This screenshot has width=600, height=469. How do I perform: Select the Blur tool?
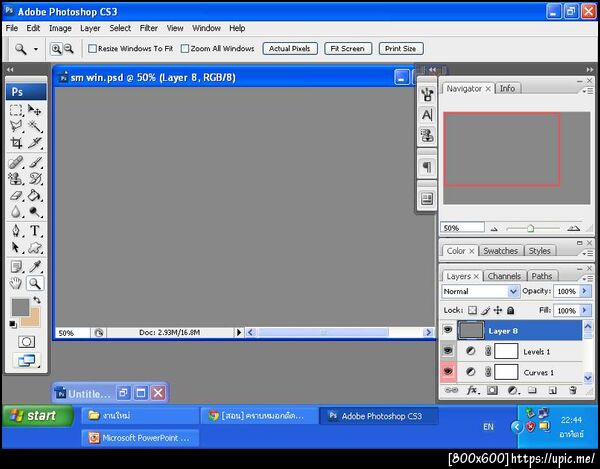(x=16, y=212)
